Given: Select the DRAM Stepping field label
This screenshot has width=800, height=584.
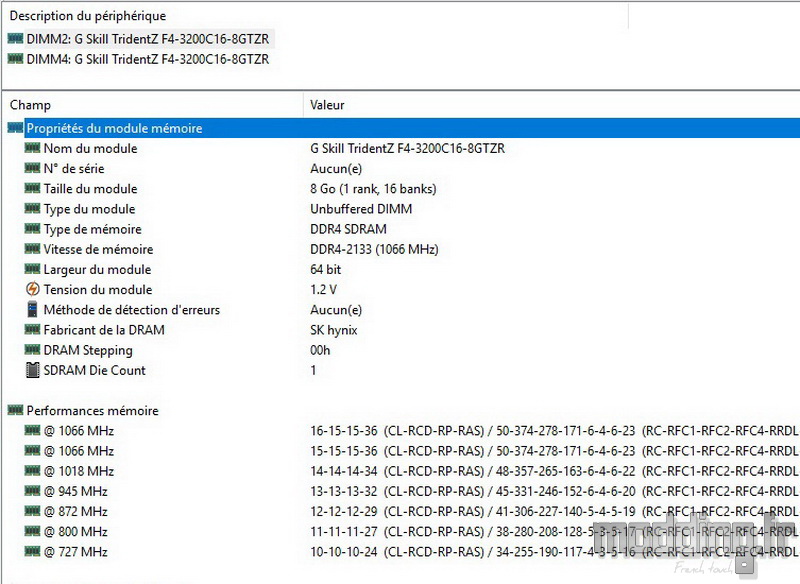Looking at the screenshot, I should coord(88,350).
